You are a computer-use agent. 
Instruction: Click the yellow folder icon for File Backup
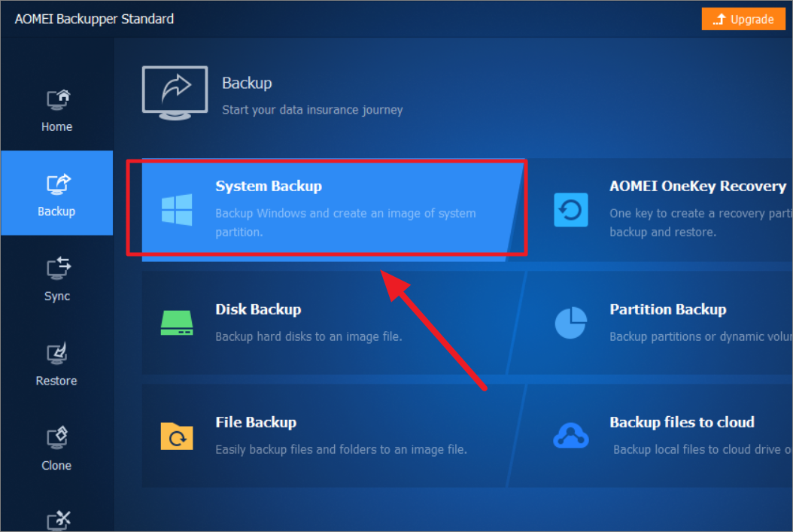(x=176, y=436)
